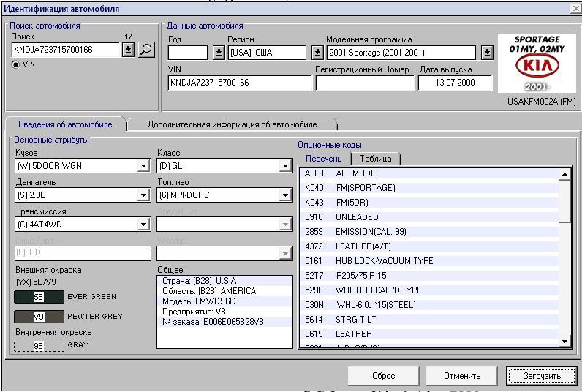Switch to Дополнительная информация об автомобиле tab
The width and height of the screenshot is (582, 392).
click(x=232, y=124)
